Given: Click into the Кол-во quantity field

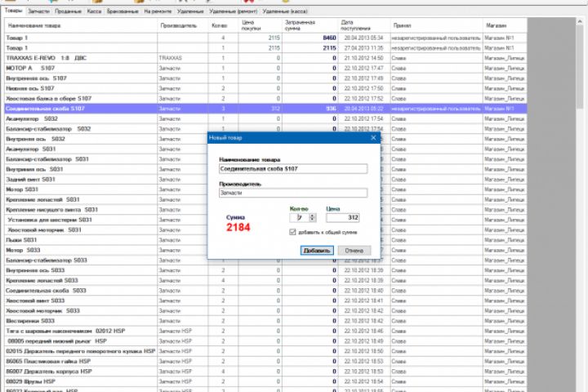Looking at the screenshot, I should click(299, 217).
